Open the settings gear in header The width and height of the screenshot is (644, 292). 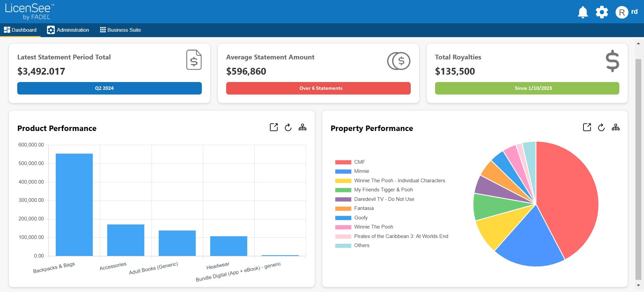pos(602,12)
